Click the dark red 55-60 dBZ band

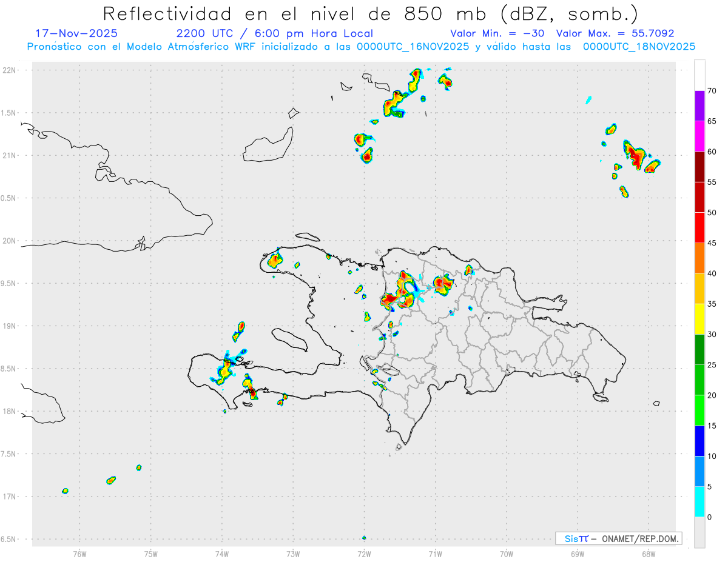(699, 167)
